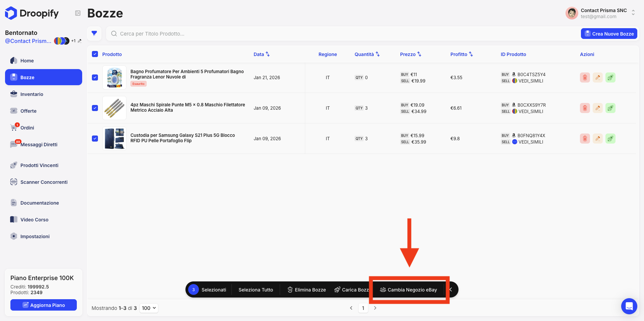Click the filter funnel icon
644x321 pixels.
(94, 34)
